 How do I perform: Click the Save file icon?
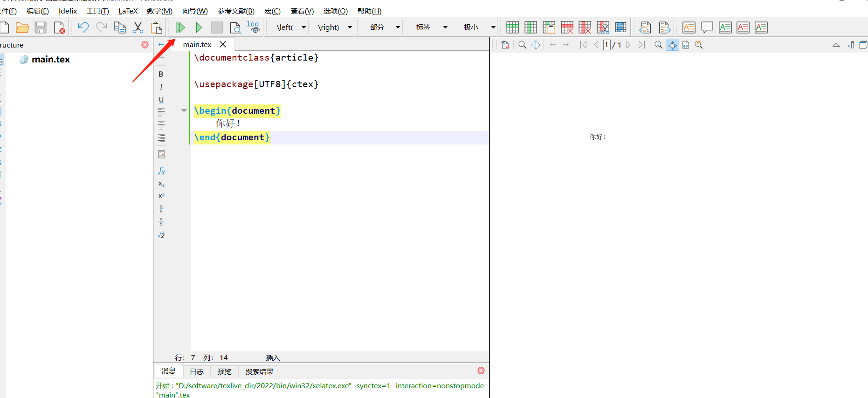[x=41, y=27]
